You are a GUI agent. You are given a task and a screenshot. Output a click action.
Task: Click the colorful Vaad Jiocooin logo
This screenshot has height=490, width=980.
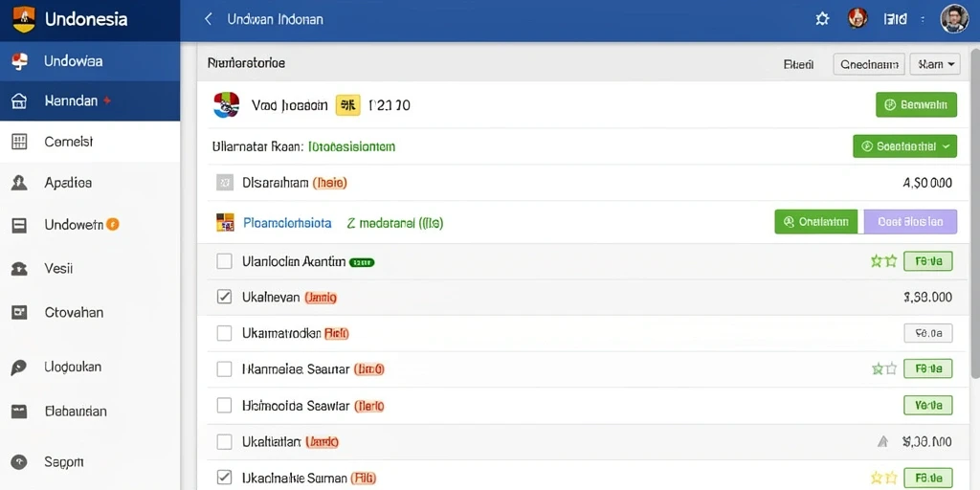[226, 105]
